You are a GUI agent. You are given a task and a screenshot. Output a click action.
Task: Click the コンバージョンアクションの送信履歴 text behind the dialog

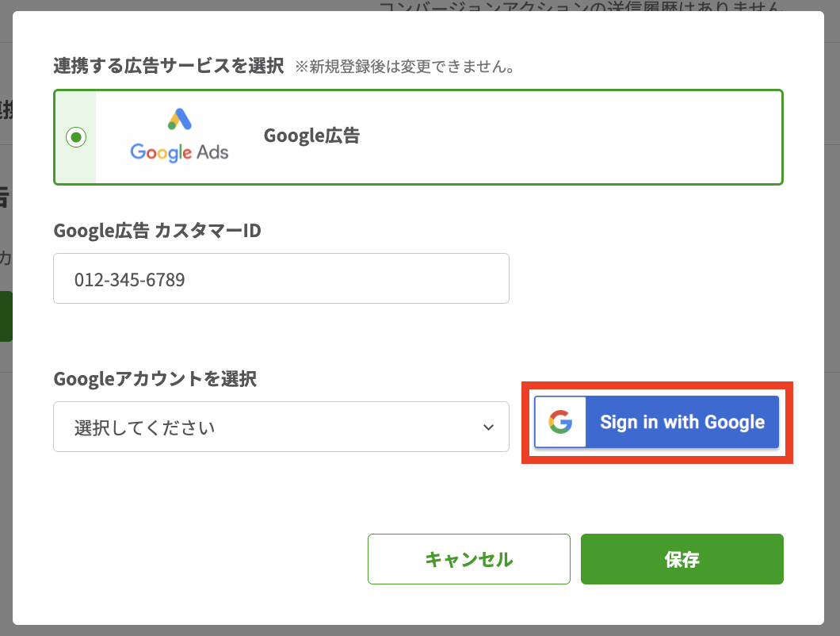(582, 6)
